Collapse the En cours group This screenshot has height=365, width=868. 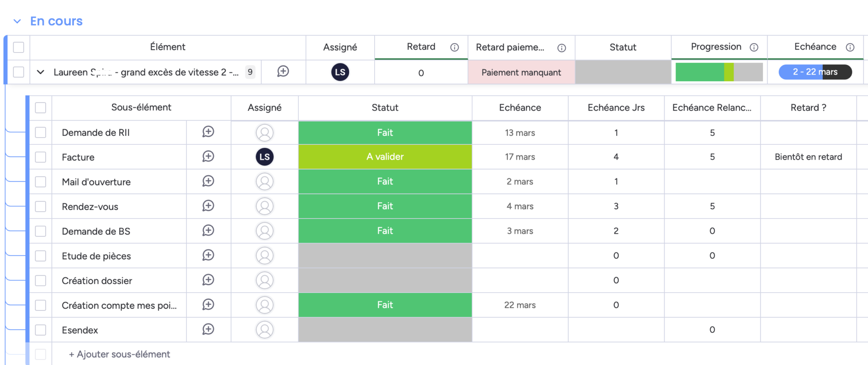(x=17, y=21)
